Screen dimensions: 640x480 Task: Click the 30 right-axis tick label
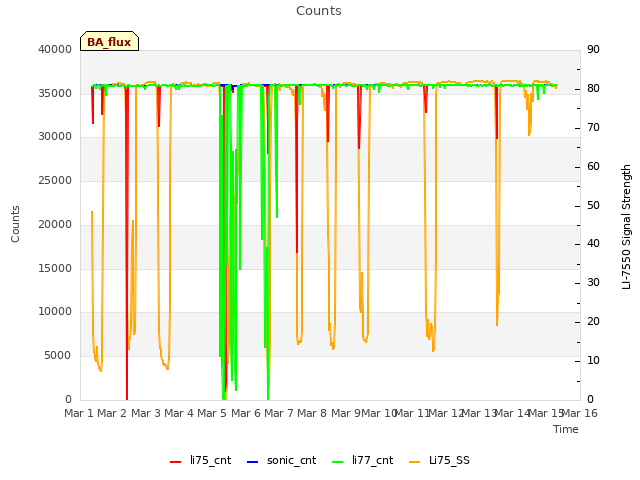(x=593, y=282)
